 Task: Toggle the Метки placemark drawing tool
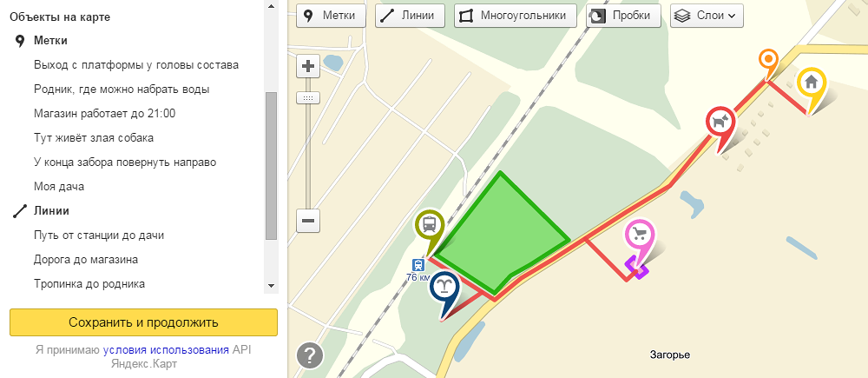pos(331,16)
